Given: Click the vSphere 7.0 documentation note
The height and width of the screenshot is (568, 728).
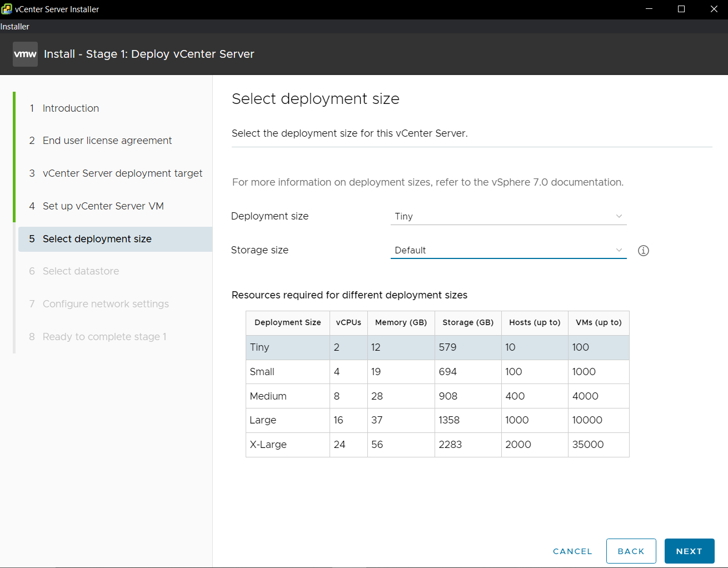Looking at the screenshot, I should [428, 182].
